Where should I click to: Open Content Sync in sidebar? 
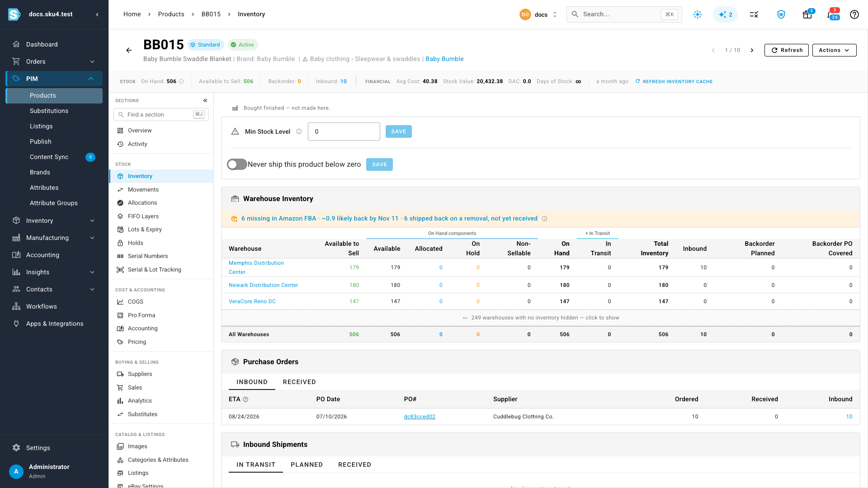(x=54, y=157)
